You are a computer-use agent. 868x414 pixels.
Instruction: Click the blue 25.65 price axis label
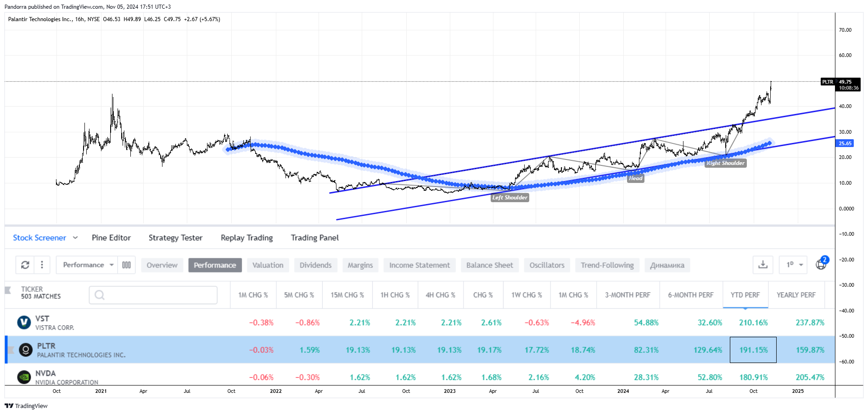tap(845, 143)
